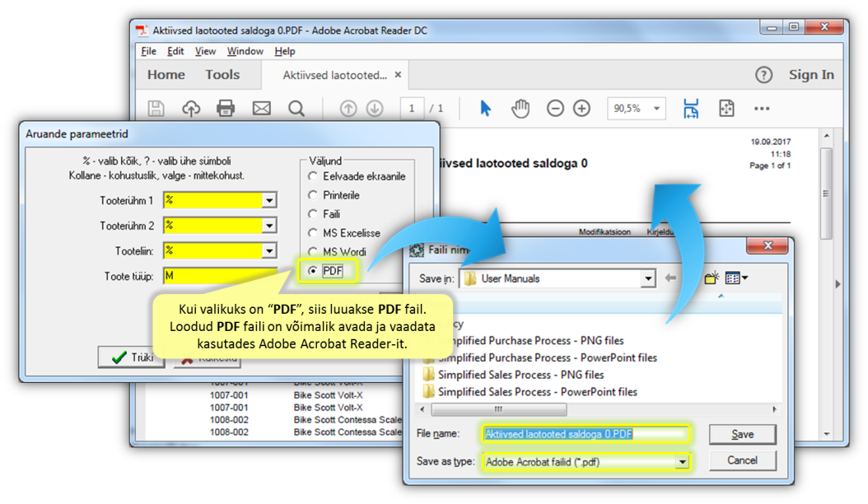
Task: Send file by email using envelope icon
Action: click(261, 108)
